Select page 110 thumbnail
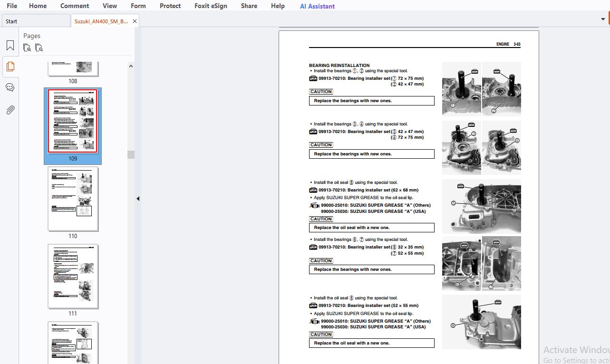The width and height of the screenshot is (610, 364). coord(73,199)
